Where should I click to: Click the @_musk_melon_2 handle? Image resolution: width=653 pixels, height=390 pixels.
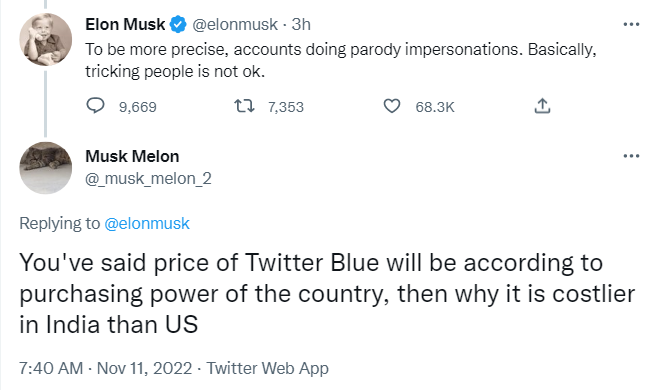pos(148,179)
